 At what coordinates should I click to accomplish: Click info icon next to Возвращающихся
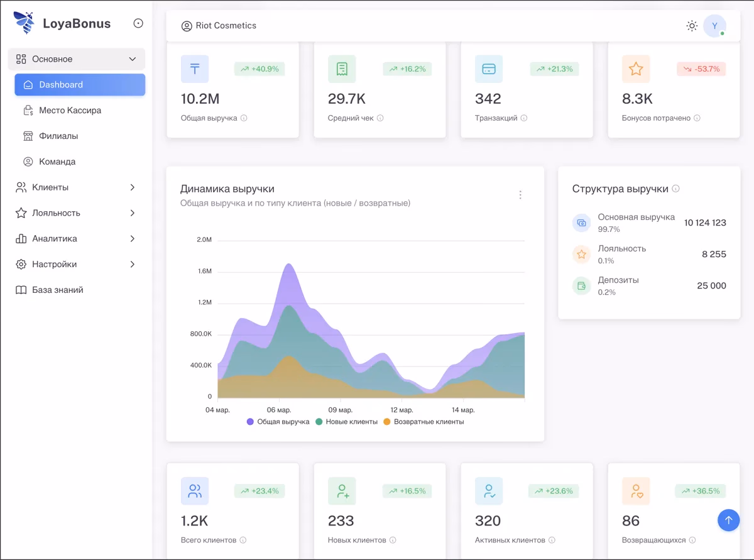point(692,540)
